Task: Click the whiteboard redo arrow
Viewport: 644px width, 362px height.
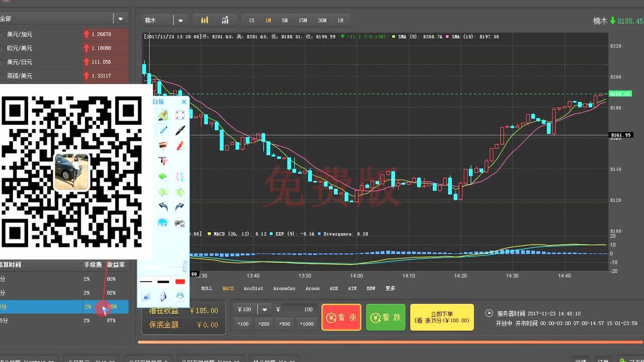Action: coord(180,207)
